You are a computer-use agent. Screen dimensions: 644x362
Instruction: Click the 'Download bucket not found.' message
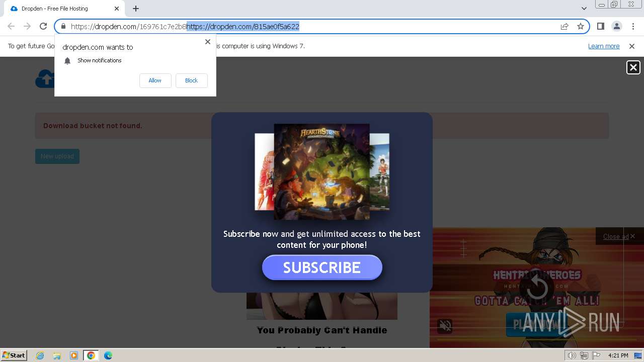coord(93,126)
